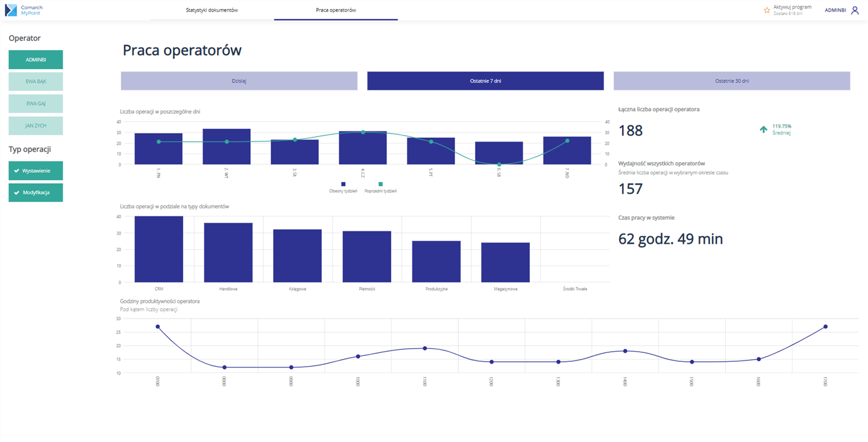
Task: Click the Godziny produktywności operatora chart title
Action: coord(160,301)
